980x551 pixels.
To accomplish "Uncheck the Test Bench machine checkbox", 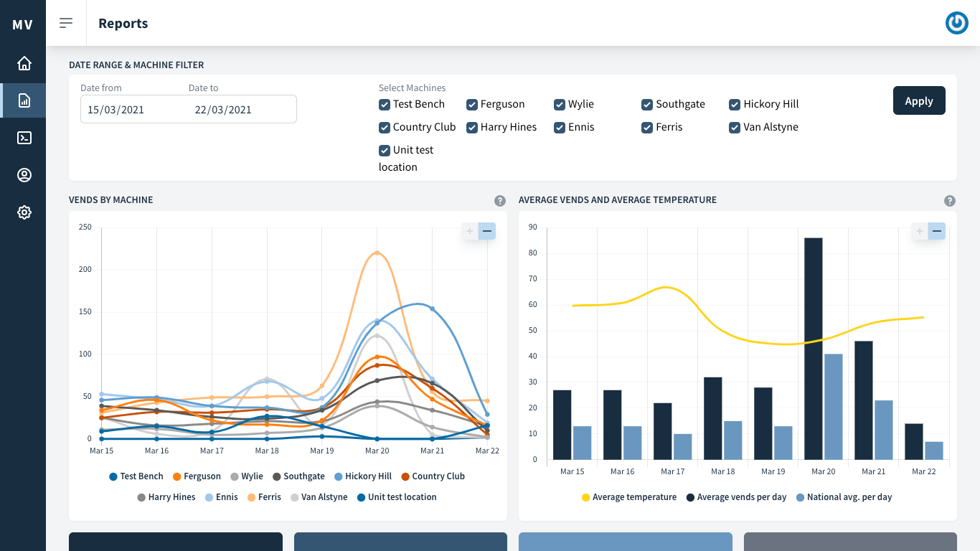I will (x=385, y=105).
